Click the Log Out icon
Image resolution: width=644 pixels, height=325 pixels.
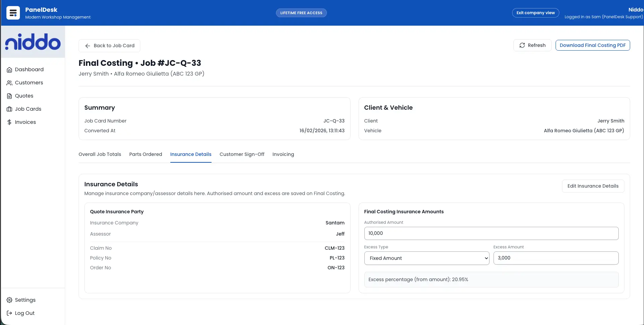pyautogui.click(x=9, y=313)
